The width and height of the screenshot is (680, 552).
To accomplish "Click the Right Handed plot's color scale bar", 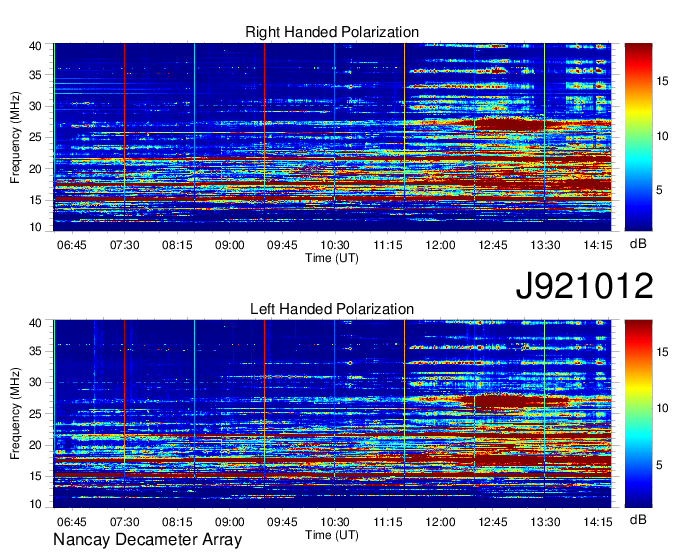I will 638,137.
